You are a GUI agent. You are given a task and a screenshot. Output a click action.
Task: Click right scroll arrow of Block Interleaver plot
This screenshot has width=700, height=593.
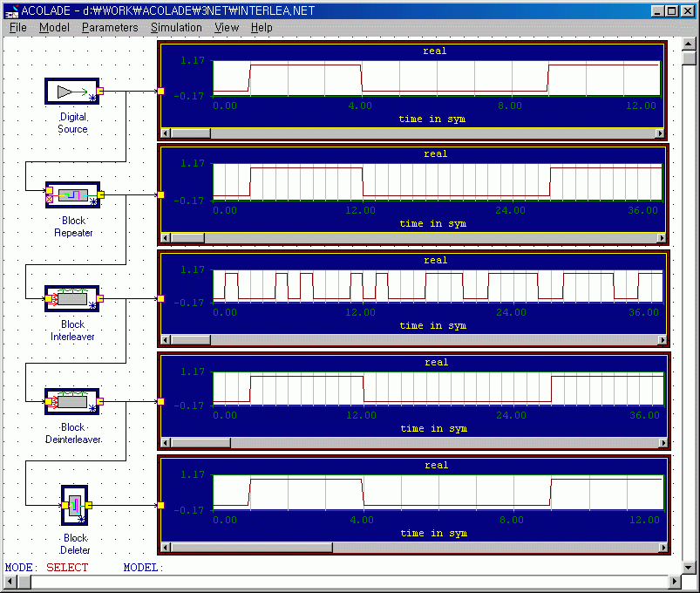click(663, 340)
